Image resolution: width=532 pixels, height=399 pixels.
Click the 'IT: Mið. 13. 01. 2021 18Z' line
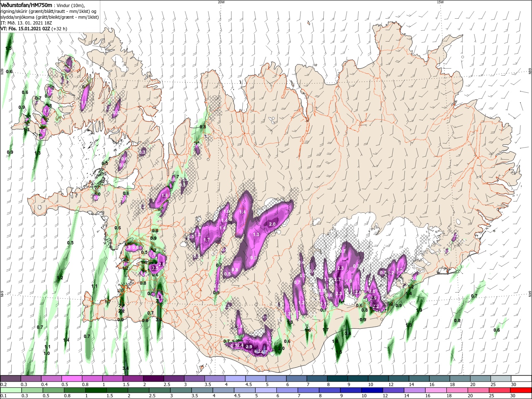26,23
